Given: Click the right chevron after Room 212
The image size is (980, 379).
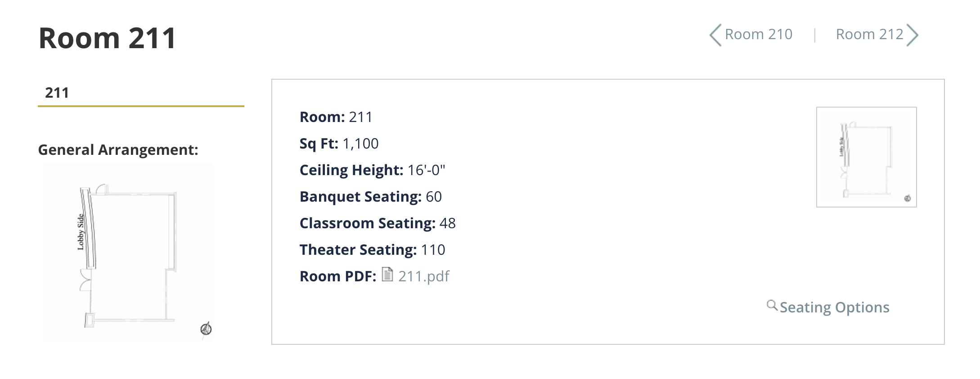Looking at the screenshot, I should 913,35.
